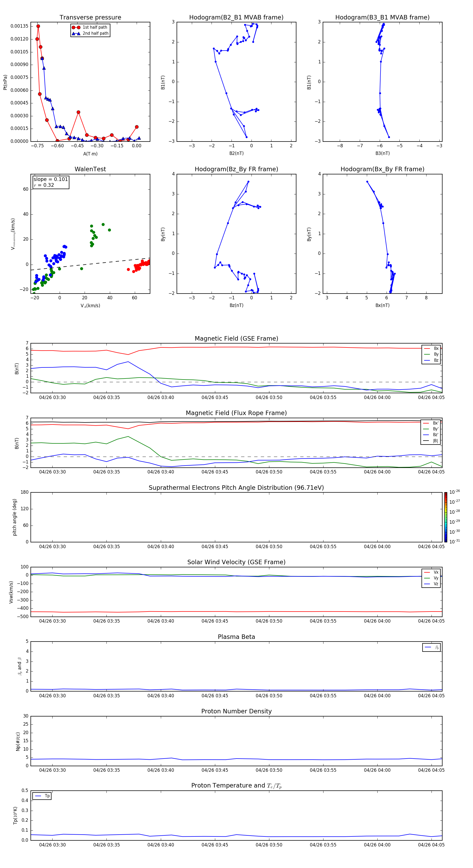Click the "A(T·m)" x-axis label
This screenshot has width=473, height=868.
pos(90,154)
